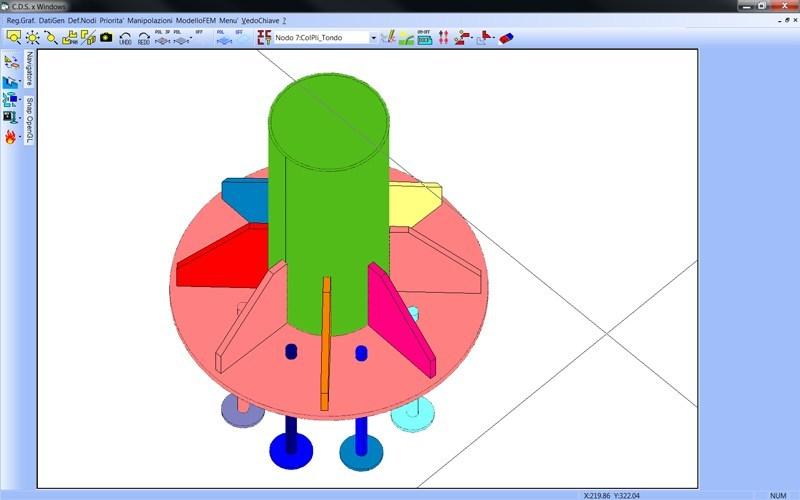This screenshot has width=800, height=500.
Task: Click the REDO arrow button
Action: click(144, 38)
